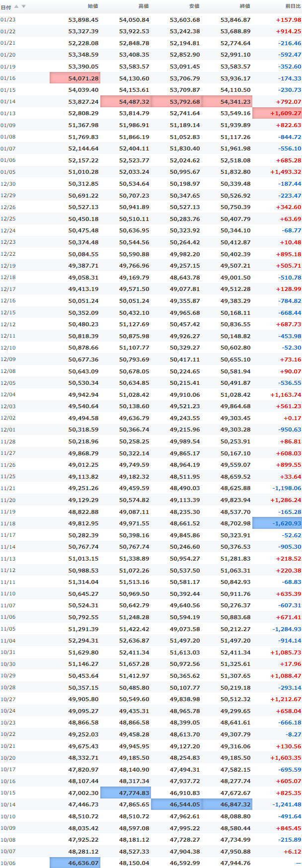This screenshot has width=302, height=868.
Task: Select highlighted change value -1,620.93
Action: [277, 523]
